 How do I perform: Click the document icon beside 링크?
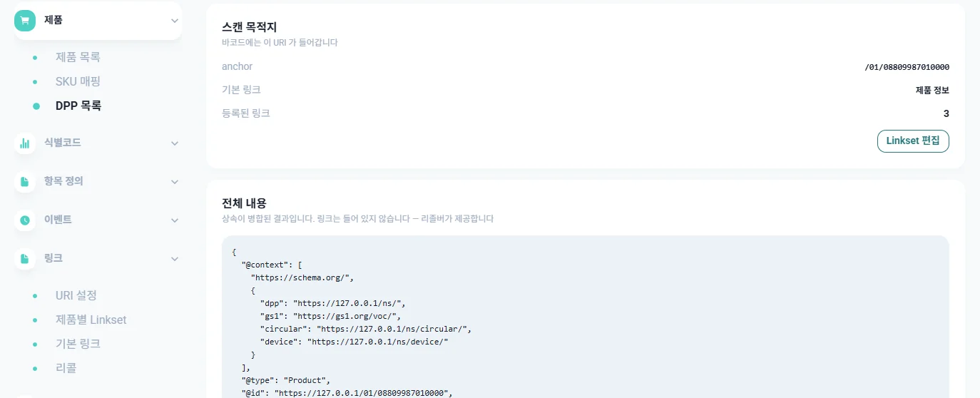25,259
